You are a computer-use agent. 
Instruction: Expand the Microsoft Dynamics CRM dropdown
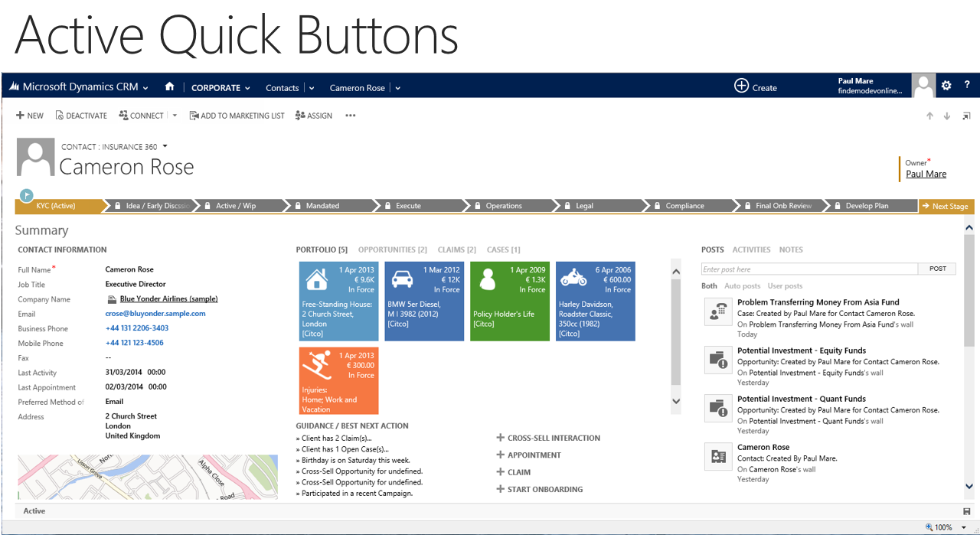click(145, 88)
